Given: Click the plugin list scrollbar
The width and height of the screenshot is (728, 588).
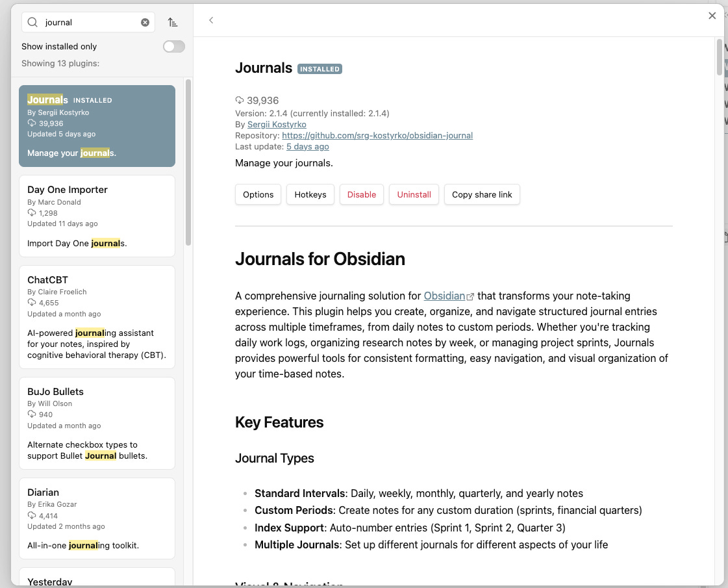Looking at the screenshot, I should point(188,162).
